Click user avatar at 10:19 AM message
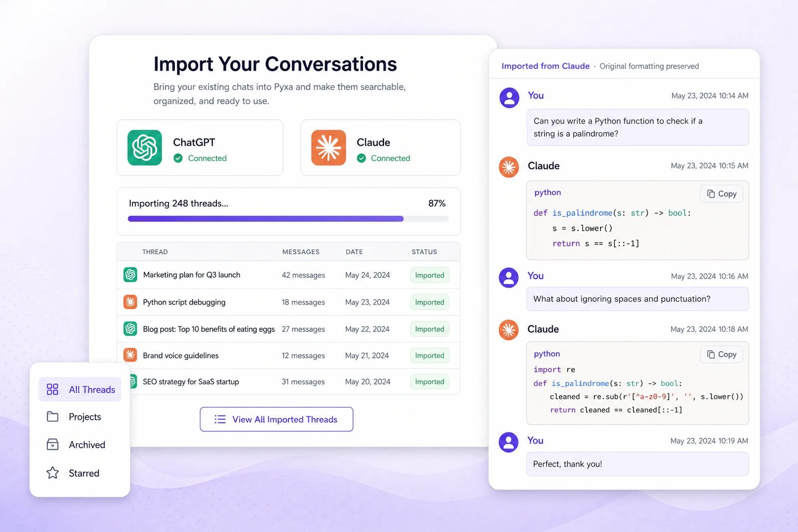The width and height of the screenshot is (798, 532). coord(509,442)
